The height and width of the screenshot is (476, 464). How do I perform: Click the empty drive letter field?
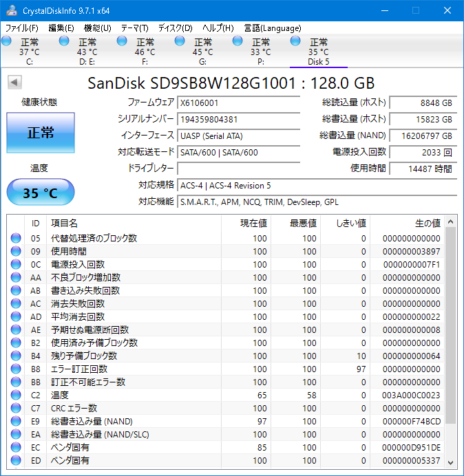[238, 169]
